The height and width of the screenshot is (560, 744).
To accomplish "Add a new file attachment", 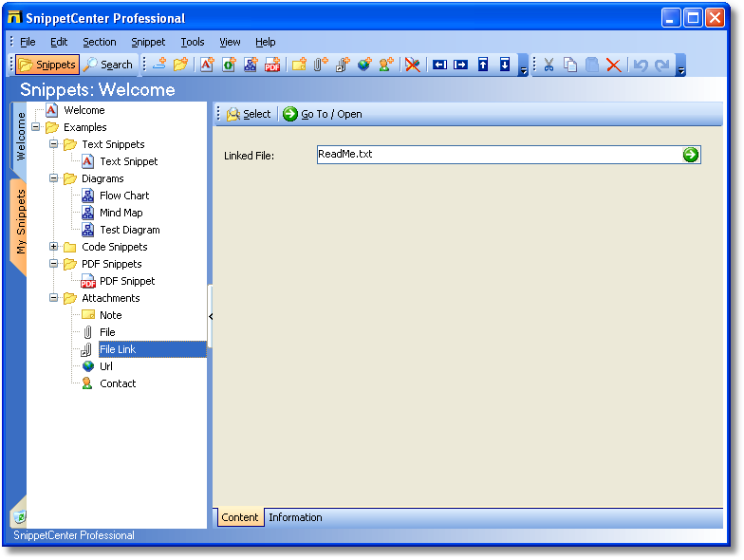I will coord(321,65).
